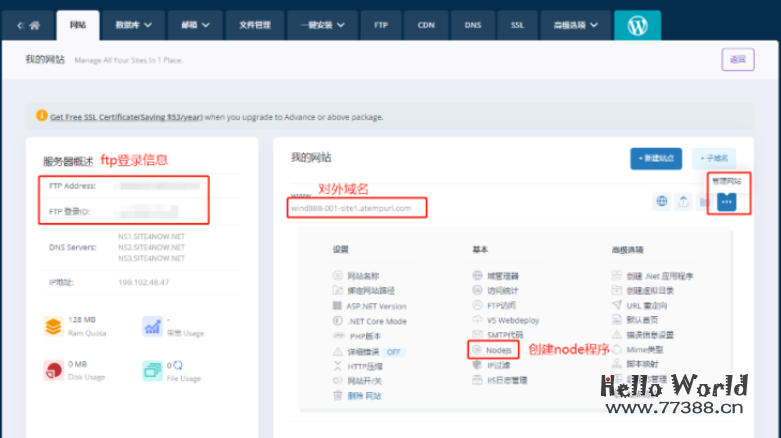Screen dimensions: 781x438
Task: Open the FTP tab in the top bar
Action: coord(381,25)
